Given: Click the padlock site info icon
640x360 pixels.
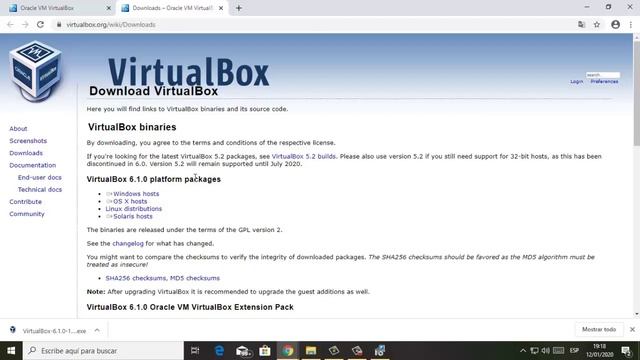Looking at the screenshot, I should coord(59,24).
